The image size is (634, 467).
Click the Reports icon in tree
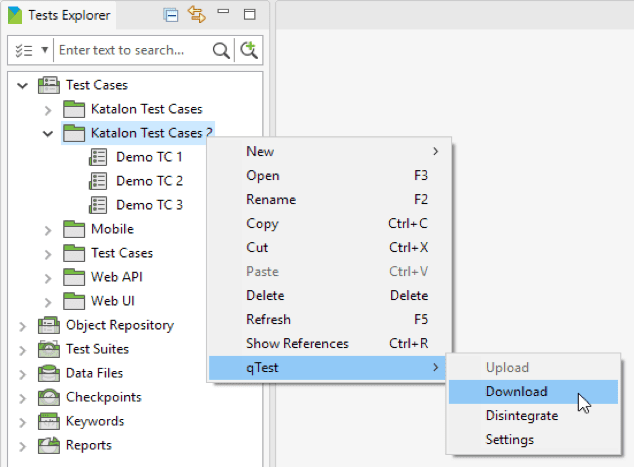pos(49,445)
